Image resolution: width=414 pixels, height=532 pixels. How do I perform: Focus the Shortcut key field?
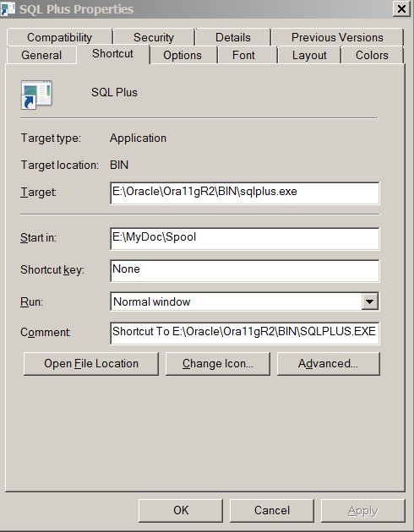tap(245, 270)
